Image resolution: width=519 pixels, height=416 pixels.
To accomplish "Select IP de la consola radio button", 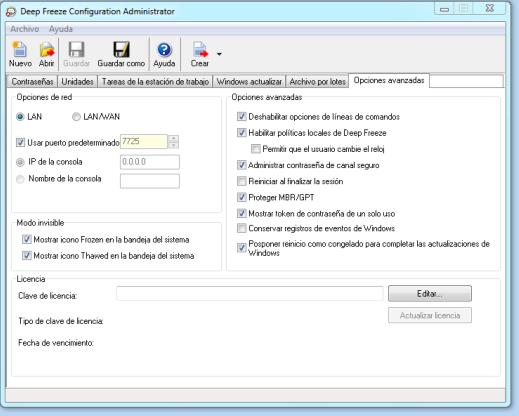I will 20,162.
